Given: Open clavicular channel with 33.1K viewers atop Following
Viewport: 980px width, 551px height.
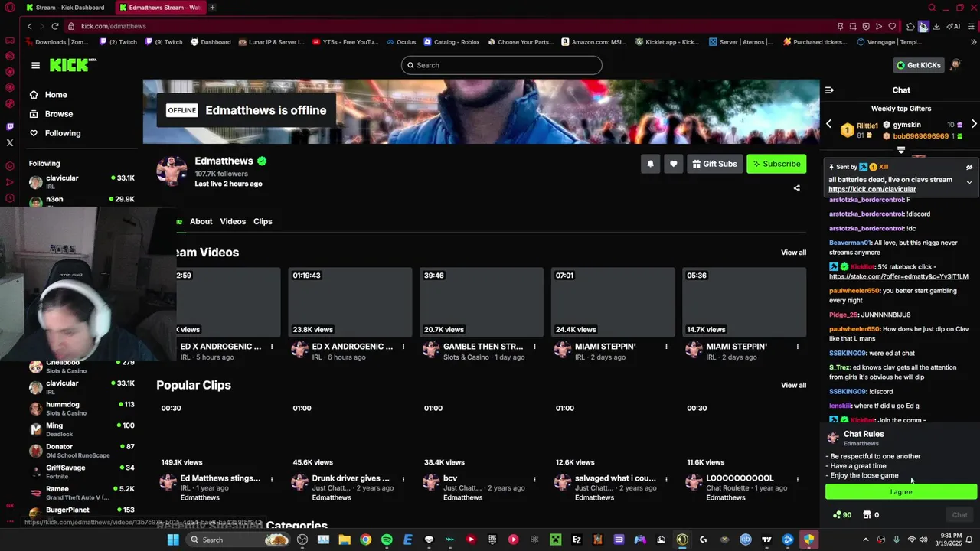Looking at the screenshot, I should (82, 182).
